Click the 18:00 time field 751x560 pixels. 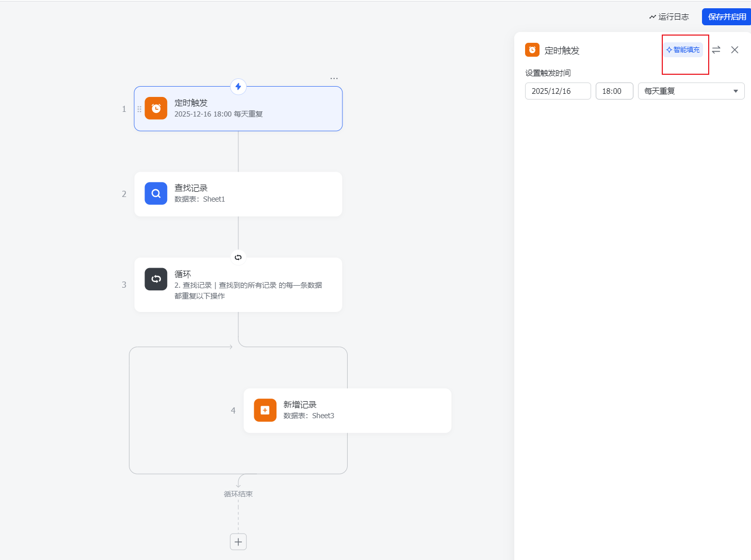coord(614,91)
